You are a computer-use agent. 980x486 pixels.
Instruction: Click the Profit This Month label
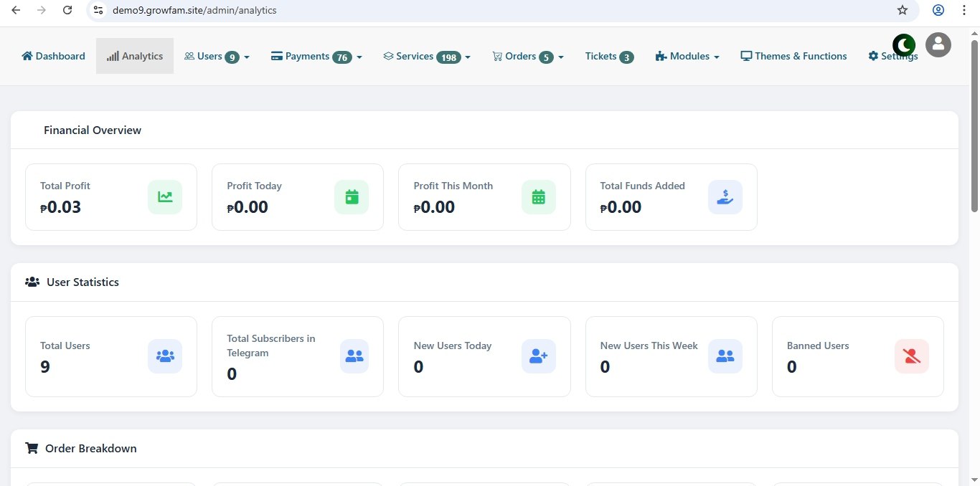(x=453, y=186)
